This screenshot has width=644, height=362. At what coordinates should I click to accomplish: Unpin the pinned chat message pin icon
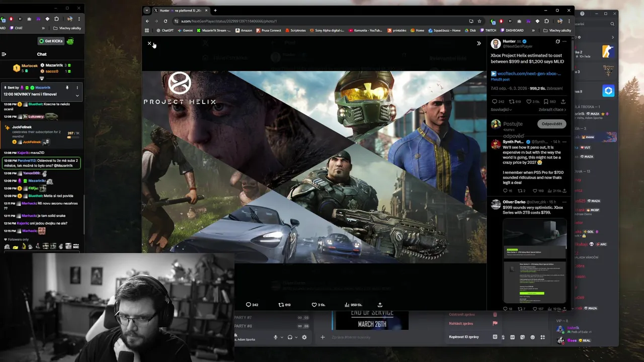(x=67, y=87)
